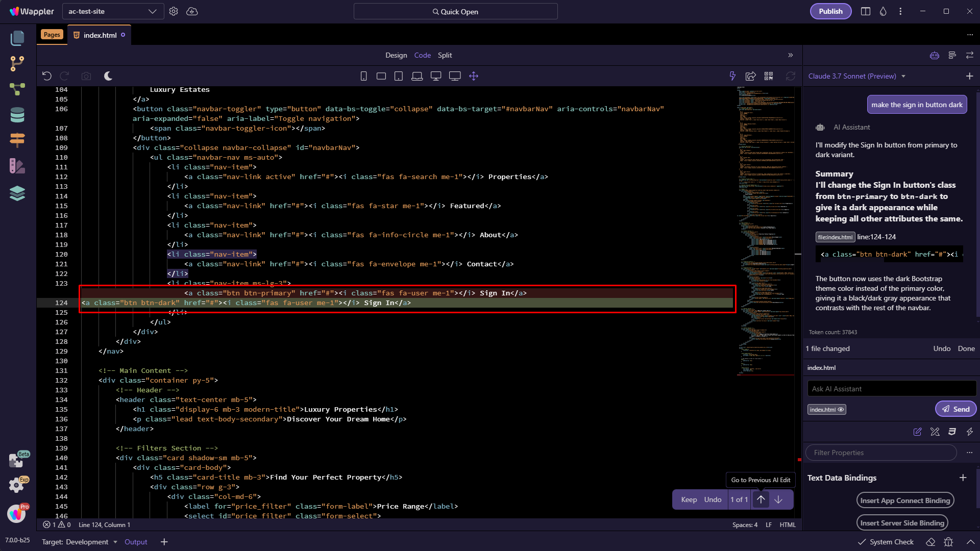
Task: Open the Git source control panel
Action: (x=17, y=63)
